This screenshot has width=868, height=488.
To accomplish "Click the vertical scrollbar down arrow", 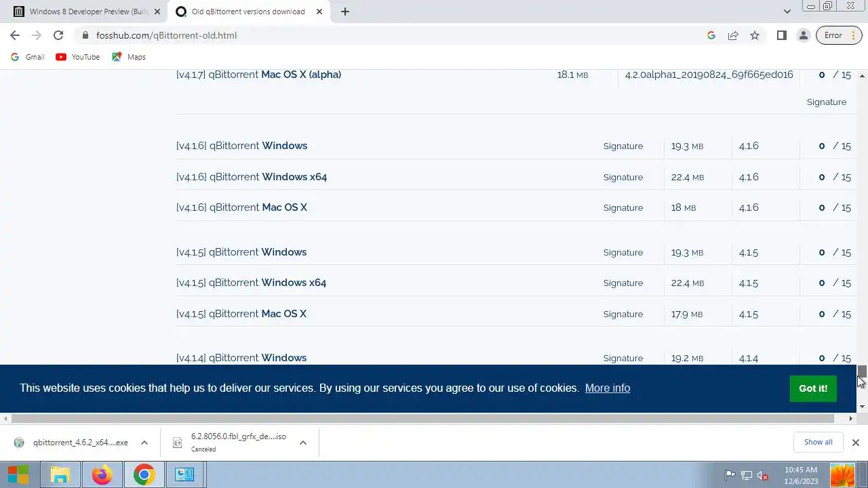I will coord(863,407).
